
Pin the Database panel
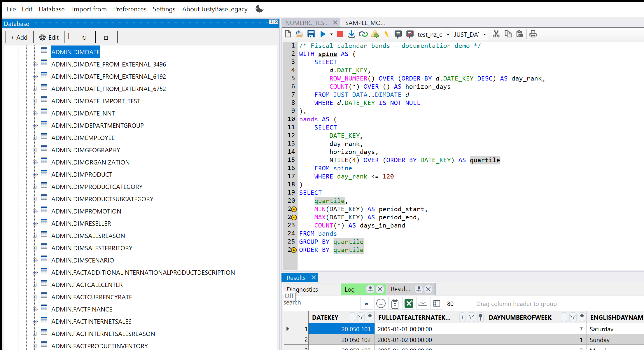[x=271, y=22]
